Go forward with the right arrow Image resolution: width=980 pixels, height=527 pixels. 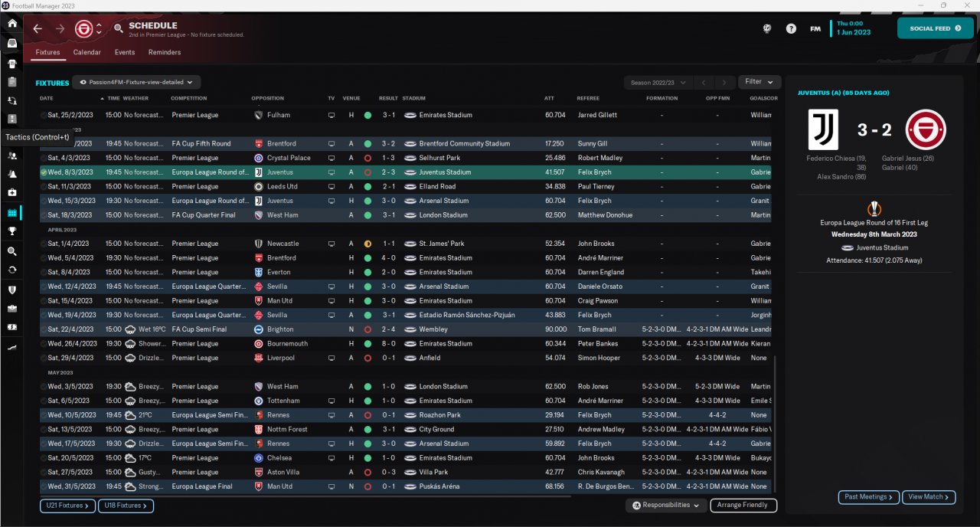coord(60,29)
